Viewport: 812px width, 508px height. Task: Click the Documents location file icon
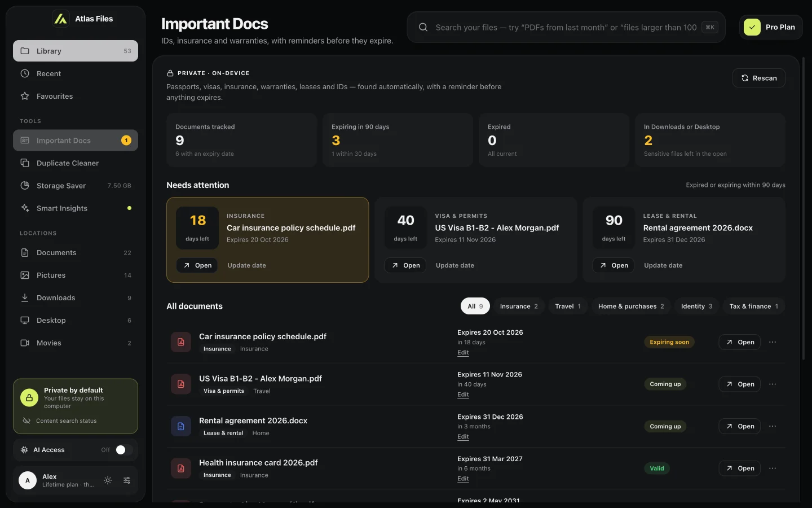(25, 253)
